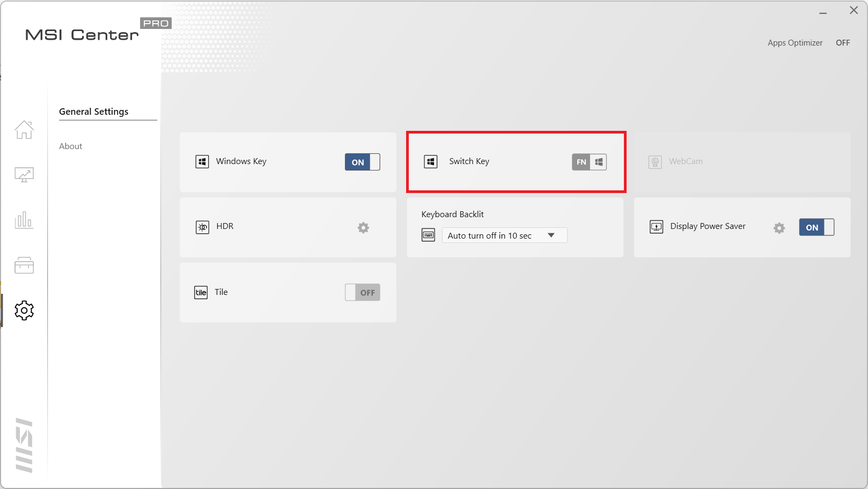Viewport: 868px width, 489px height.
Task: Disable Display Power Saver toggle
Action: click(x=816, y=227)
